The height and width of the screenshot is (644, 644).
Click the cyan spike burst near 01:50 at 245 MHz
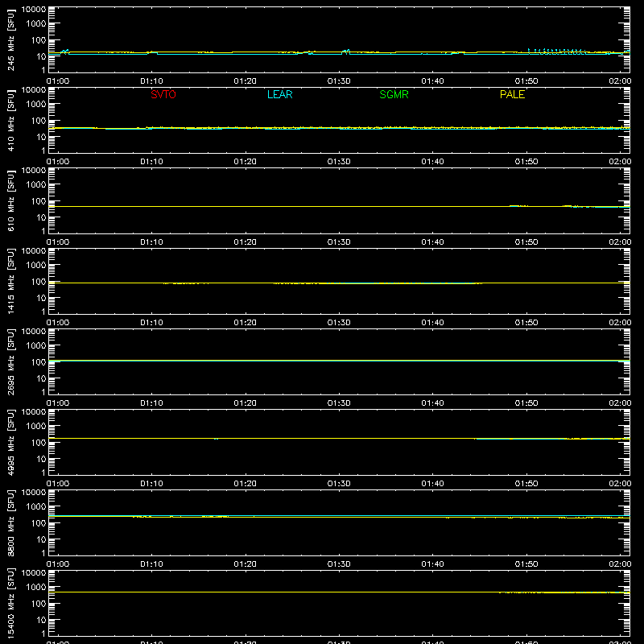pyautogui.click(x=556, y=51)
